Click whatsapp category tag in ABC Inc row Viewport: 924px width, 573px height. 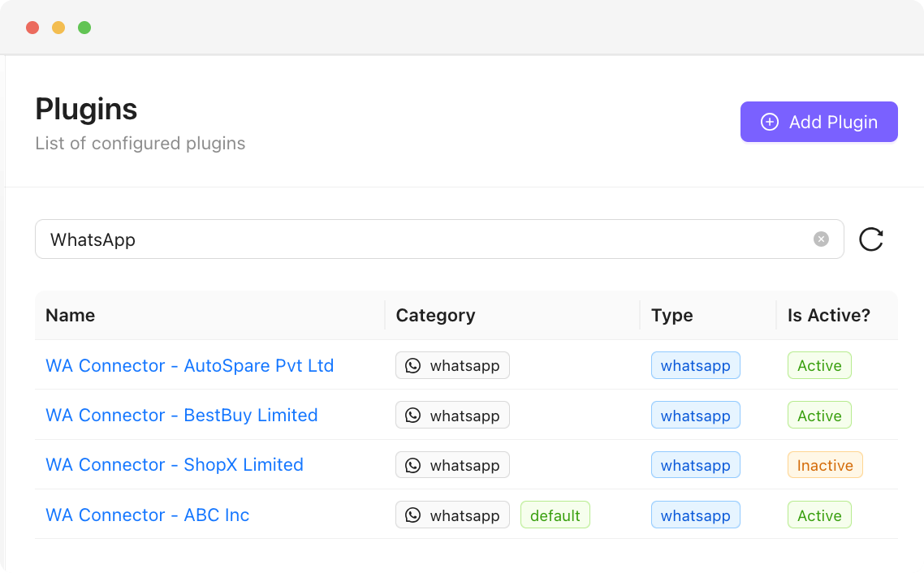[x=452, y=515]
